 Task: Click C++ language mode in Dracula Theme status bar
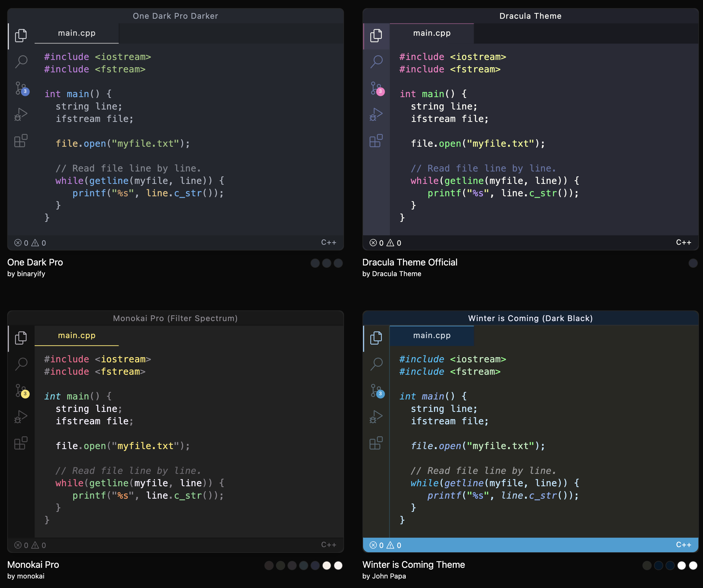(684, 242)
